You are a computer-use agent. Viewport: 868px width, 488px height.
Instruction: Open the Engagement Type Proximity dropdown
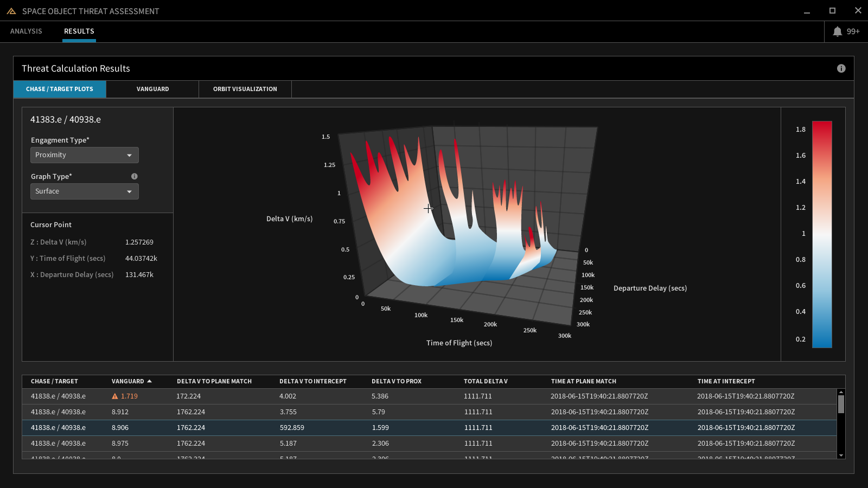point(85,155)
